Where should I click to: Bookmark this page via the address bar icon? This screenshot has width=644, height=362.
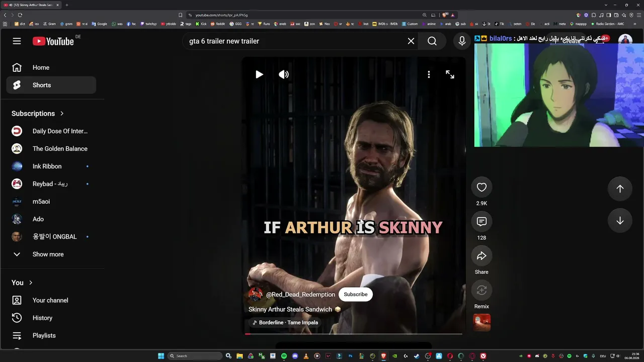pyautogui.click(x=180, y=15)
